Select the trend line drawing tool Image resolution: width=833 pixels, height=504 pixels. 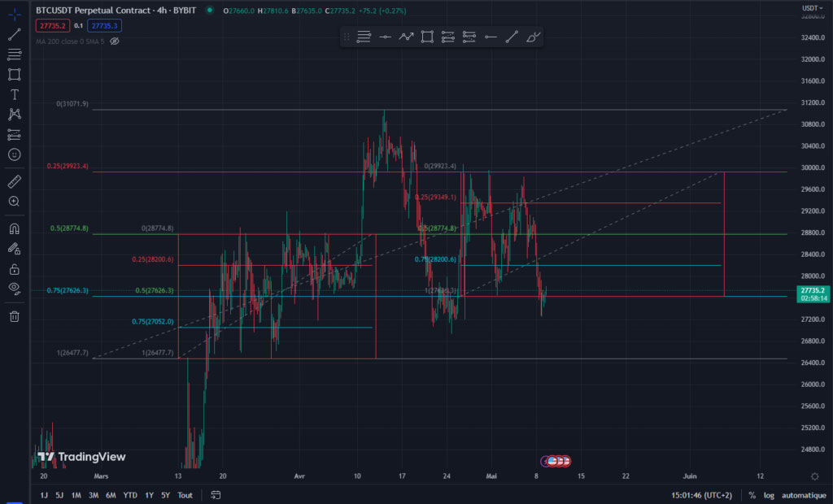pyautogui.click(x=15, y=34)
